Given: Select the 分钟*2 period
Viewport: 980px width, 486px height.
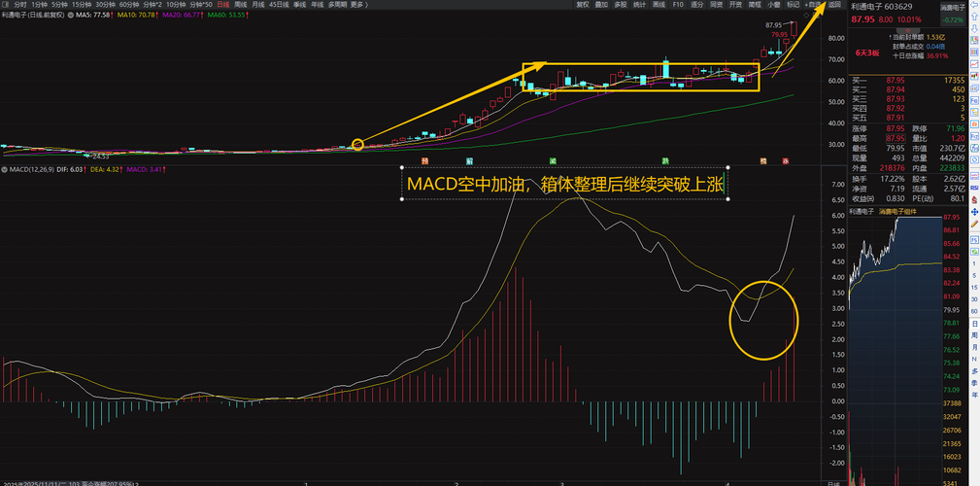Looking at the screenshot, I should tap(152, 5).
